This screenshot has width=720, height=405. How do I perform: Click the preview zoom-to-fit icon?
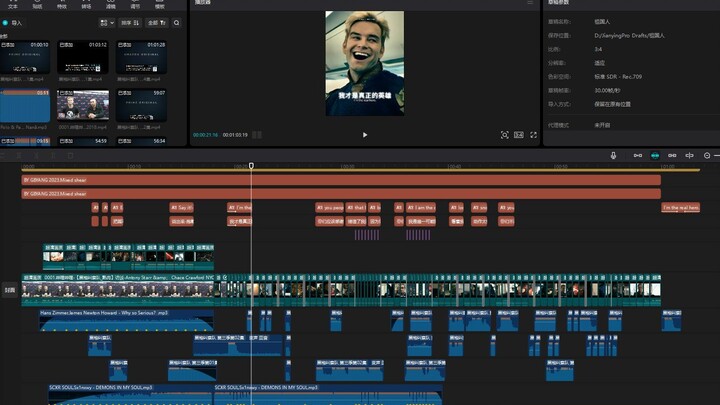pyautogui.click(x=504, y=135)
